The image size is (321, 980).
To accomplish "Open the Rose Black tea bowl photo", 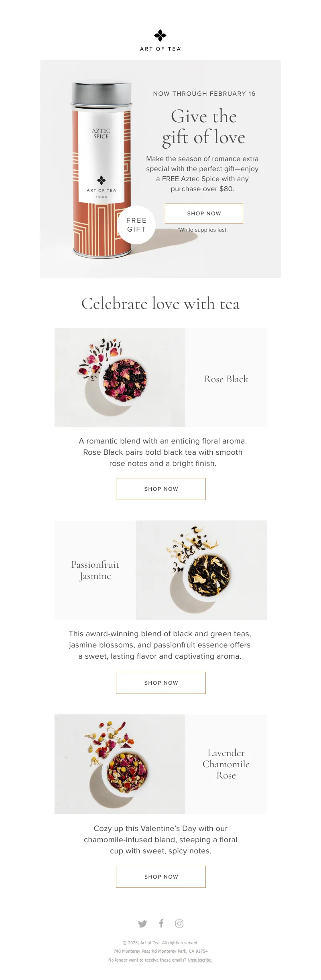I will [120, 377].
